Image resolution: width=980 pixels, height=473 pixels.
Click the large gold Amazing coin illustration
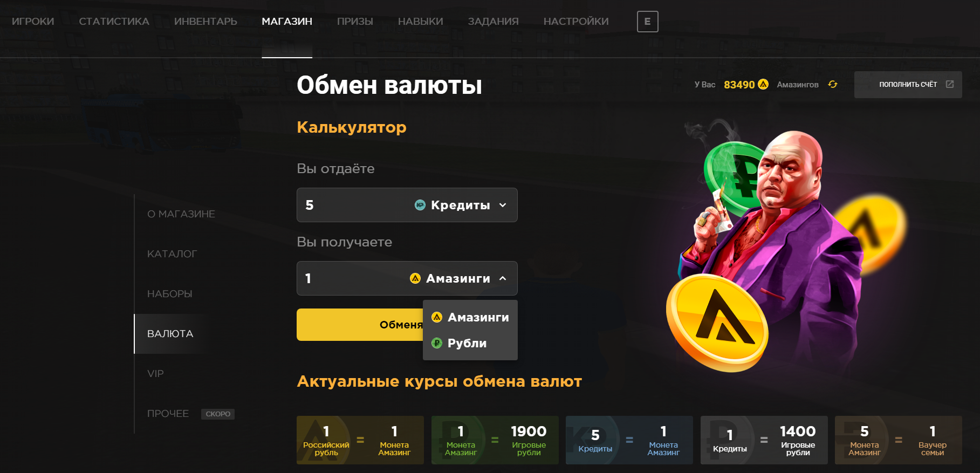point(717,324)
